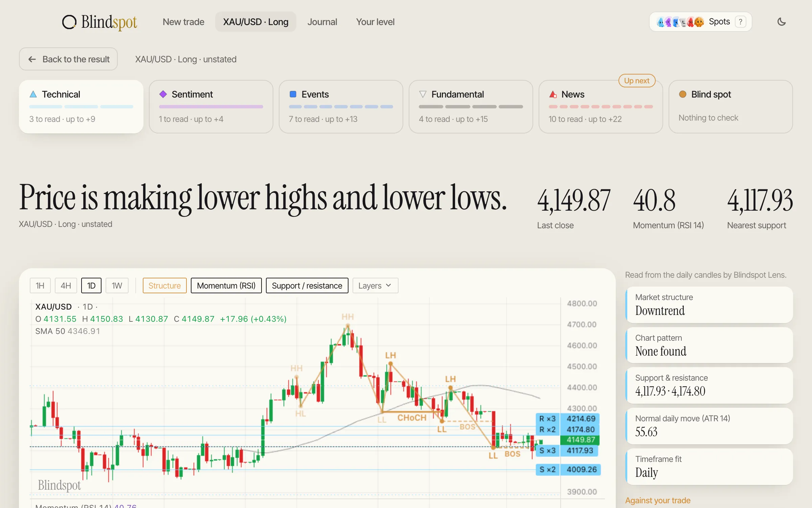Screen dimensions: 812x508
Task: Click the back arrow icon
Action: click(x=32, y=59)
